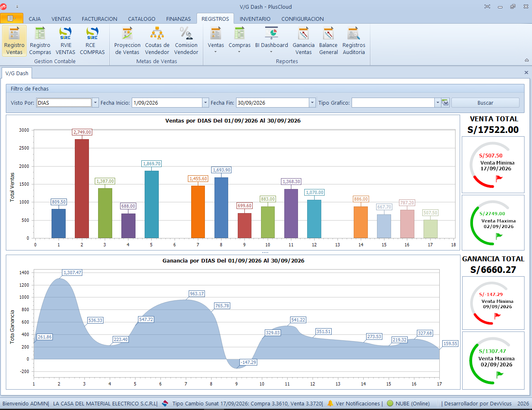This screenshot has width=532, height=410.
Task: Click the Buscar button
Action: pos(485,103)
